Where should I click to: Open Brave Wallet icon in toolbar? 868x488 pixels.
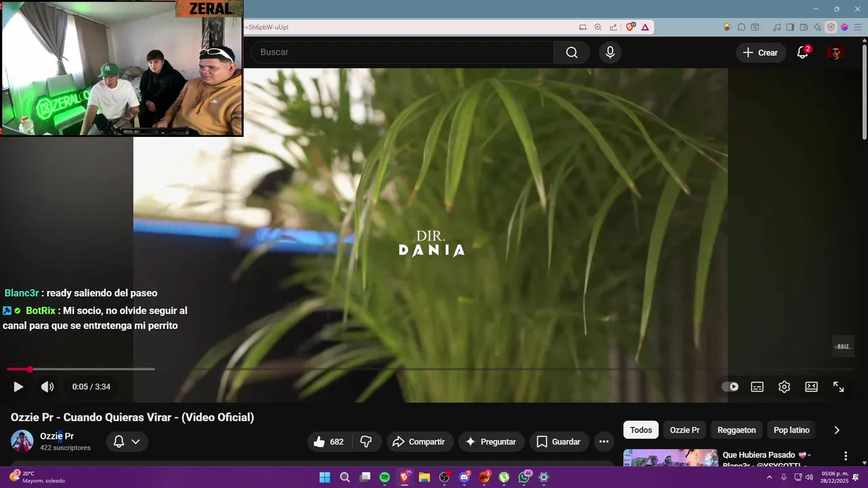pos(804,27)
